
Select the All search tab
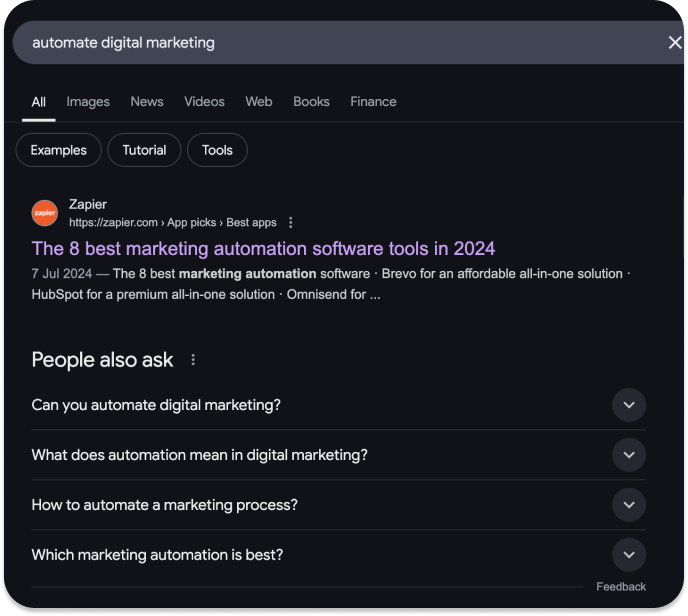point(39,102)
